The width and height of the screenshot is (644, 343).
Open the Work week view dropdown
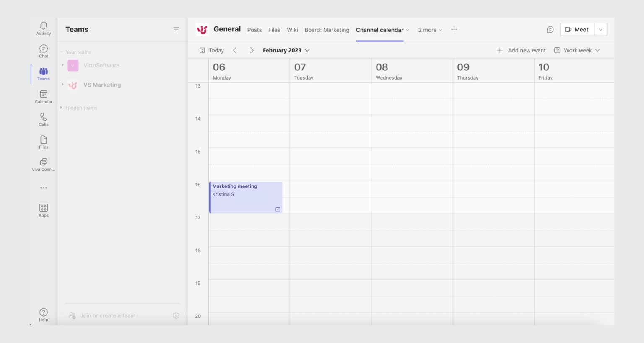577,50
